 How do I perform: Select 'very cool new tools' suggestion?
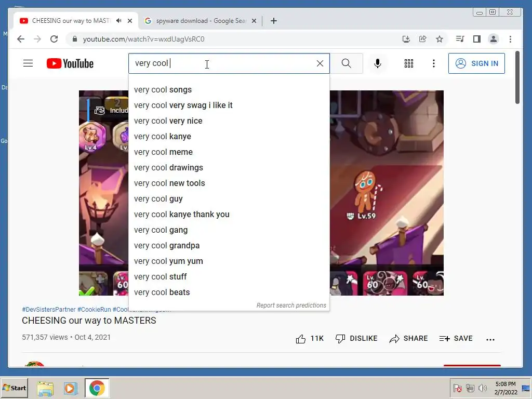tap(229, 183)
